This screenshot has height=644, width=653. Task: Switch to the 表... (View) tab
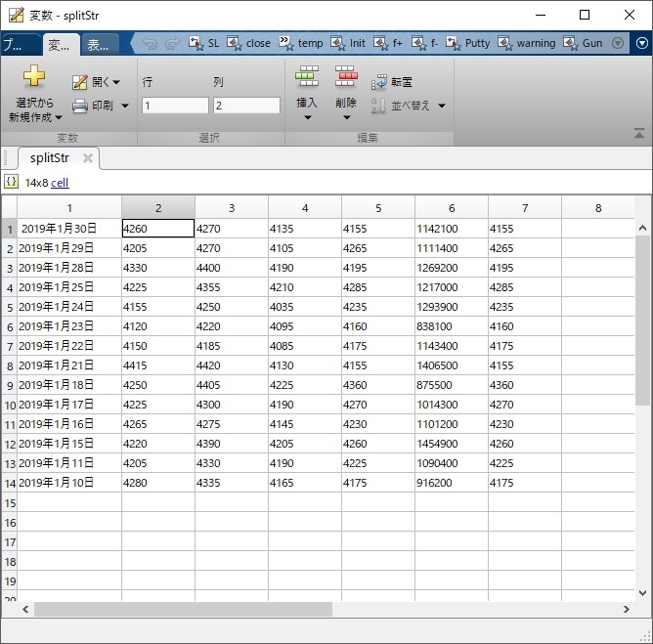point(100,45)
